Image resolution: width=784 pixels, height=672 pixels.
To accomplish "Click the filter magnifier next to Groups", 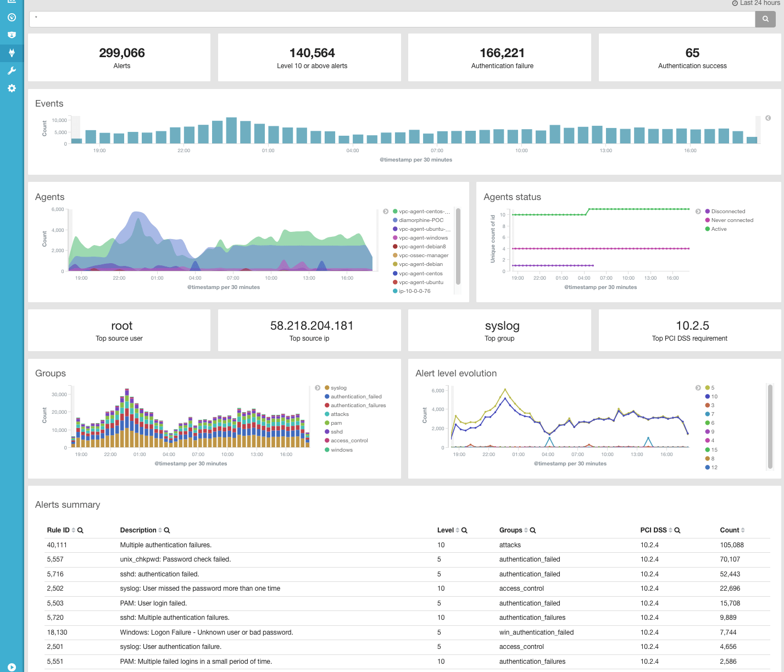I will click(x=532, y=530).
